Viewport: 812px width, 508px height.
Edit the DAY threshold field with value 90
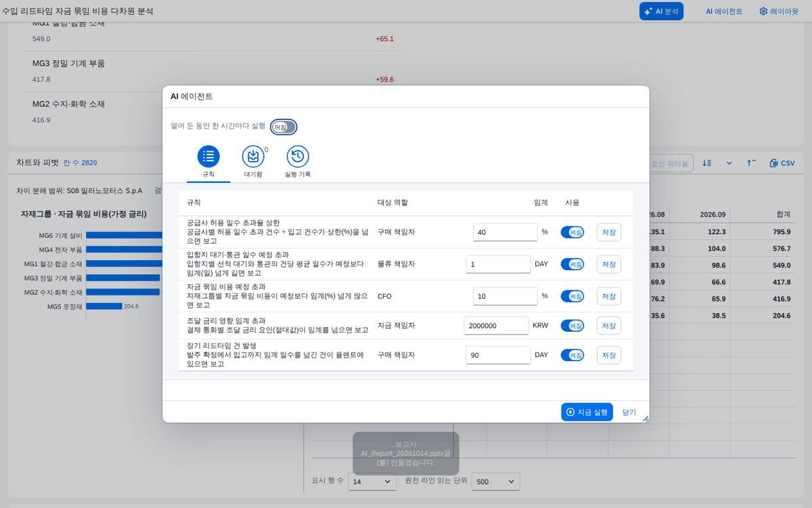point(499,355)
